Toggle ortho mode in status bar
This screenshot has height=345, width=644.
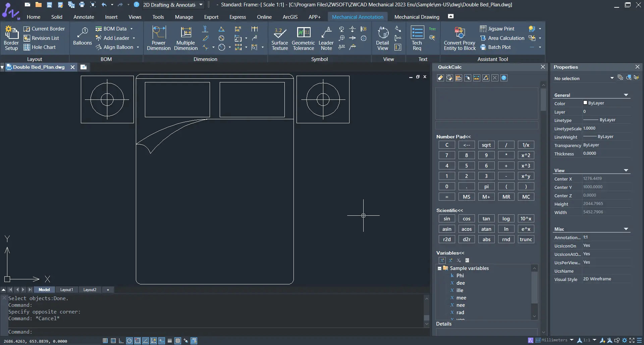[121, 341]
